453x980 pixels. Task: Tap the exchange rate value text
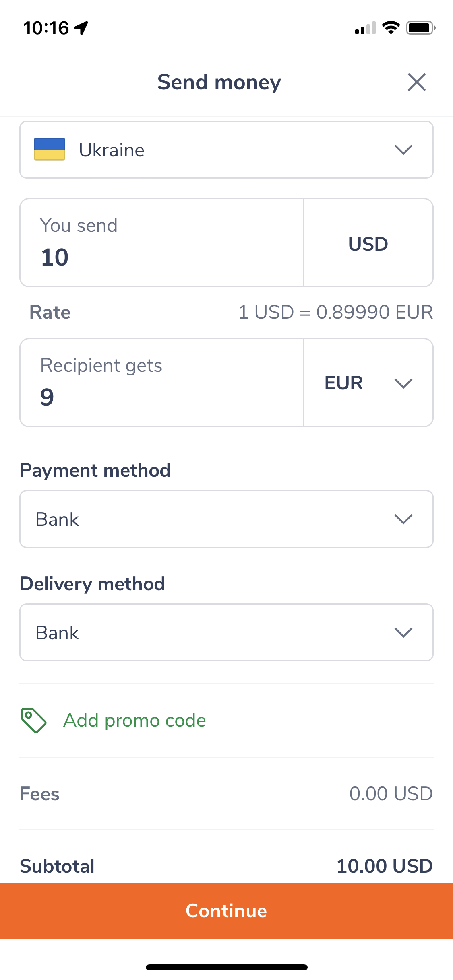coord(335,312)
